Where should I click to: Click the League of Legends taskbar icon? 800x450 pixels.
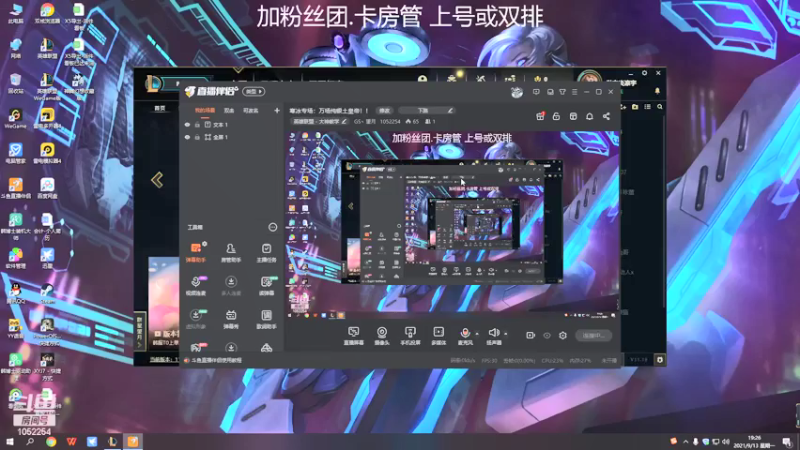[113, 441]
